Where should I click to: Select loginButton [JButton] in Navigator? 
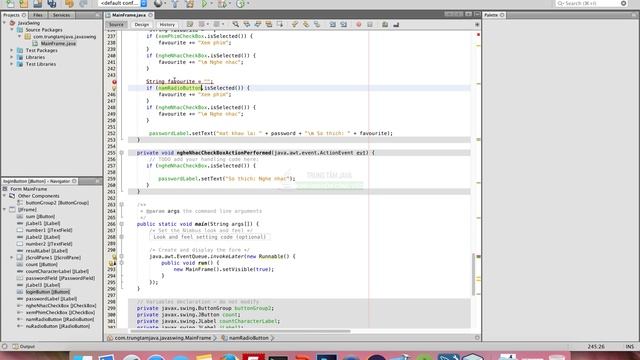coord(48,292)
